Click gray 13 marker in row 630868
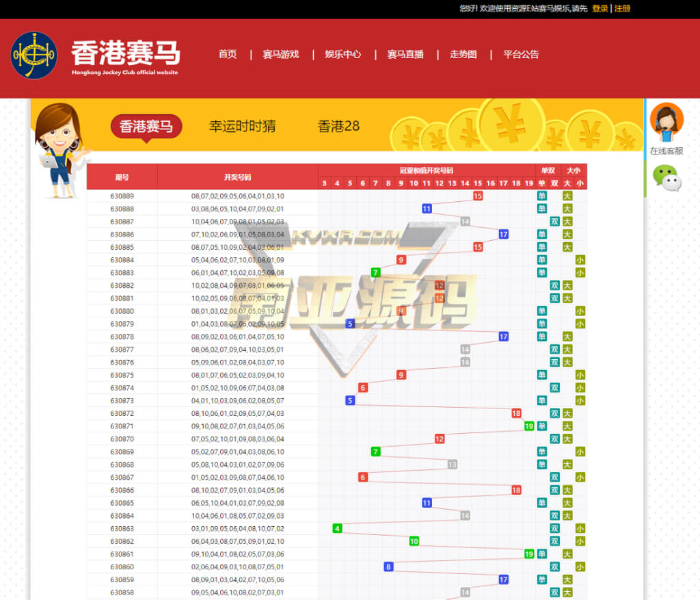This screenshot has height=600, width=700. (453, 465)
